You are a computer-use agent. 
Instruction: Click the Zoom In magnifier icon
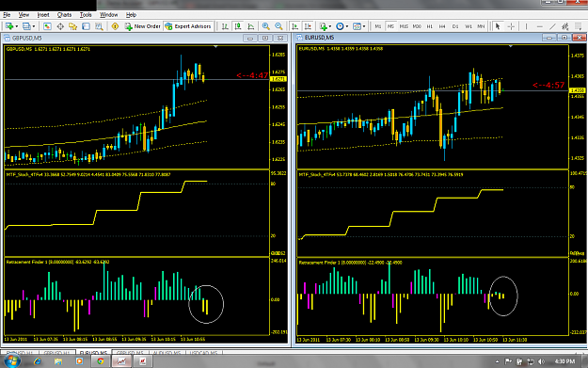pos(266,26)
